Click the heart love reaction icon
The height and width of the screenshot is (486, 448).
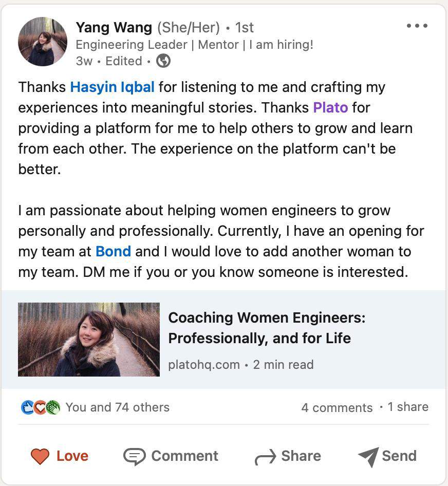tap(40, 407)
